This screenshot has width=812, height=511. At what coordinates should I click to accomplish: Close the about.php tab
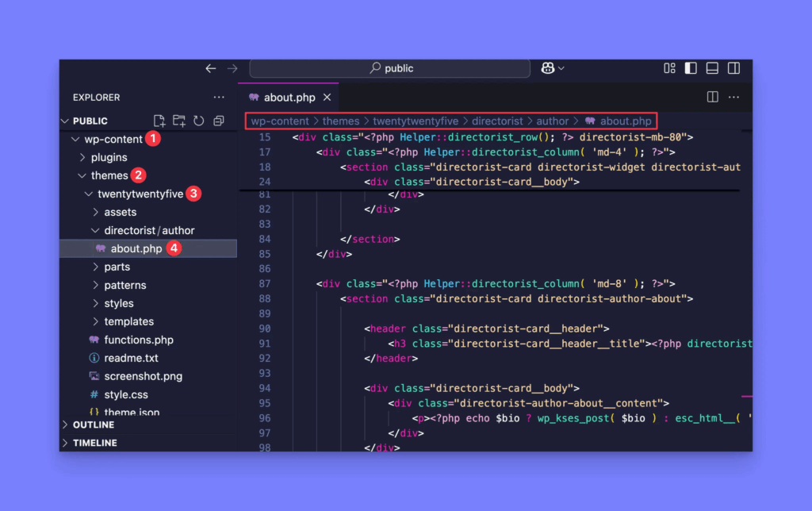327,98
